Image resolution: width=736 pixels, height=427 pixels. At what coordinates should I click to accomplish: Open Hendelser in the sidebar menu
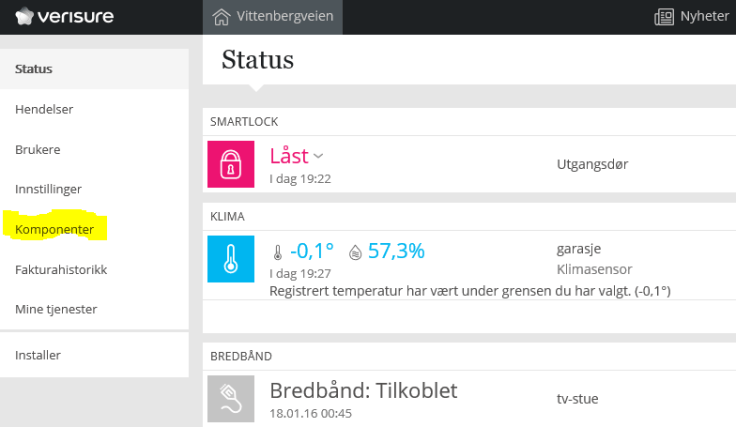(x=44, y=109)
